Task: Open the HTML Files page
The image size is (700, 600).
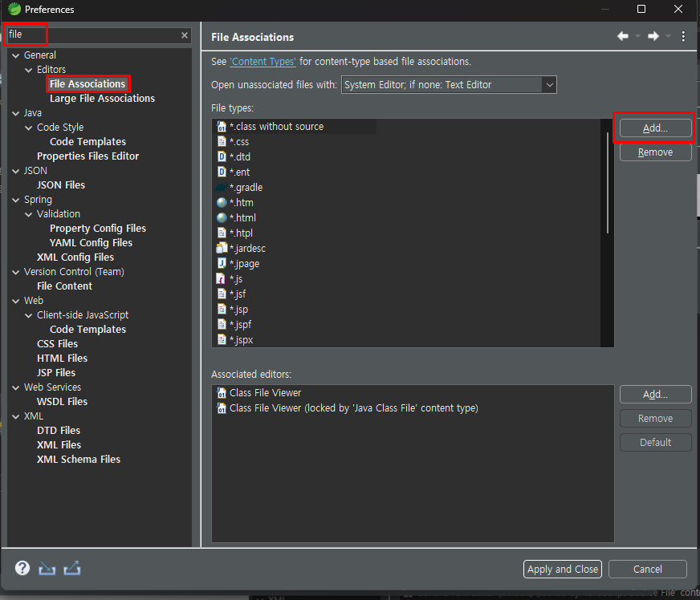Action: tap(62, 359)
